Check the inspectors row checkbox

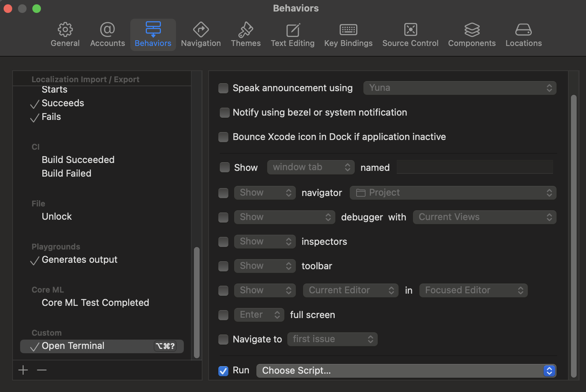(x=223, y=242)
